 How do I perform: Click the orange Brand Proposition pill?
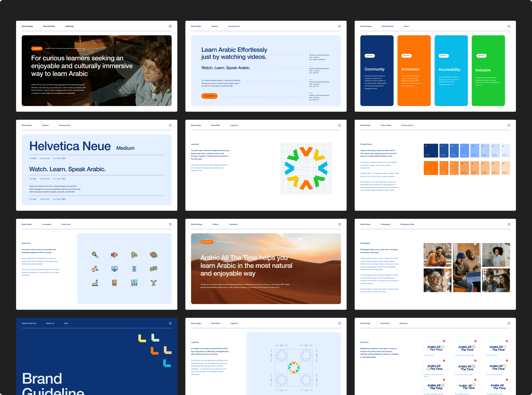[207, 242]
